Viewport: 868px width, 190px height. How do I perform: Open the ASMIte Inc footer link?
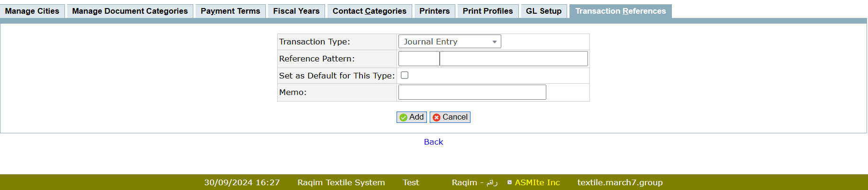[x=537, y=182]
